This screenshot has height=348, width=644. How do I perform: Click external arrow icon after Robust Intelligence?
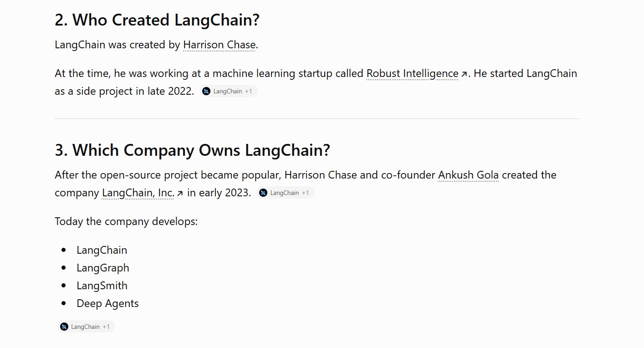pyautogui.click(x=464, y=74)
